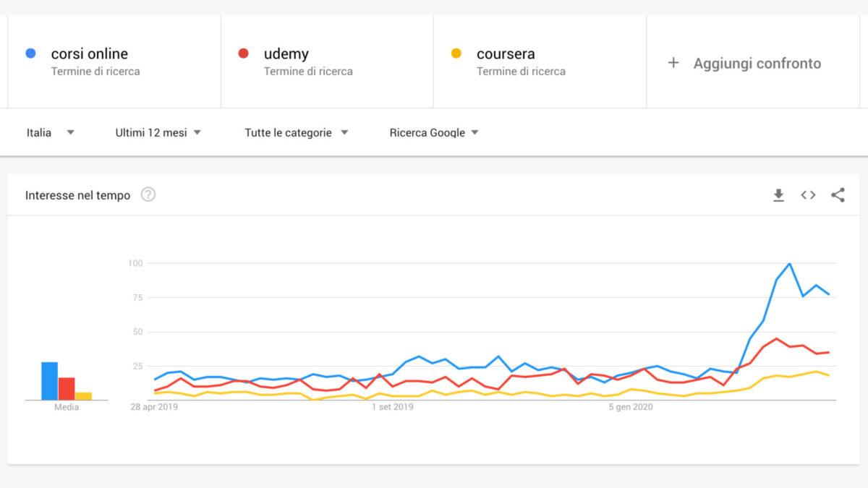Edit the coursera search term

pyautogui.click(x=506, y=53)
